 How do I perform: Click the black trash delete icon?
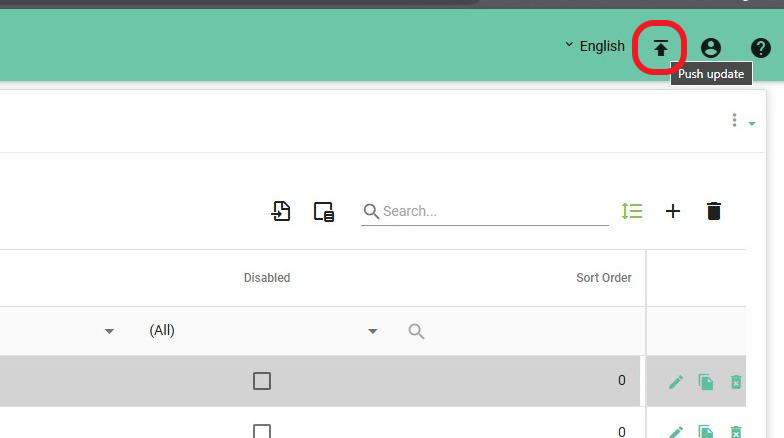tap(714, 211)
